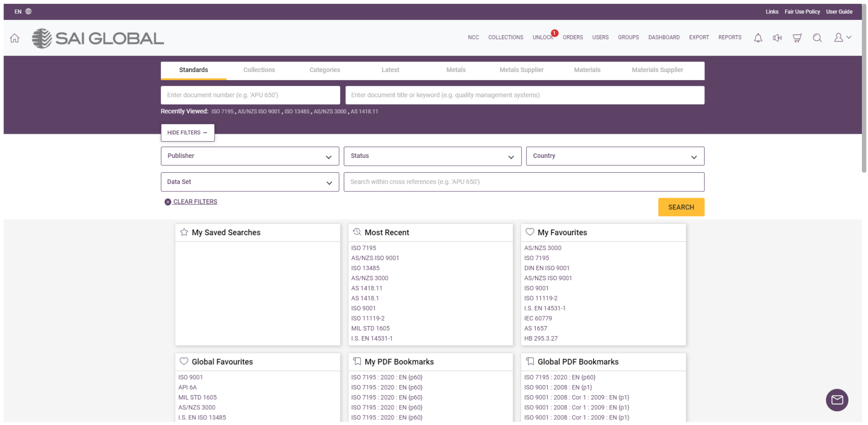Open COLLECTIONS in top navigation
The image size is (868, 425).
click(506, 38)
